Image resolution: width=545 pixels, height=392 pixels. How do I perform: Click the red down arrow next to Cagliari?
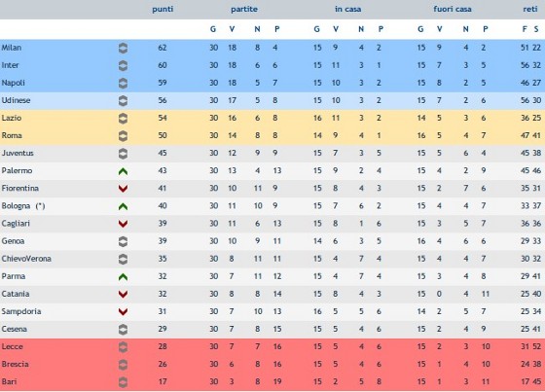(123, 224)
